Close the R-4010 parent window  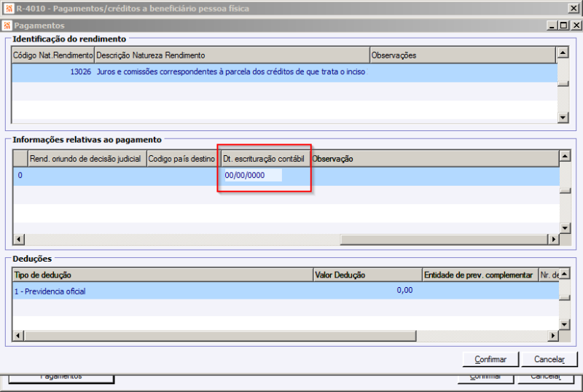tap(574, 8)
